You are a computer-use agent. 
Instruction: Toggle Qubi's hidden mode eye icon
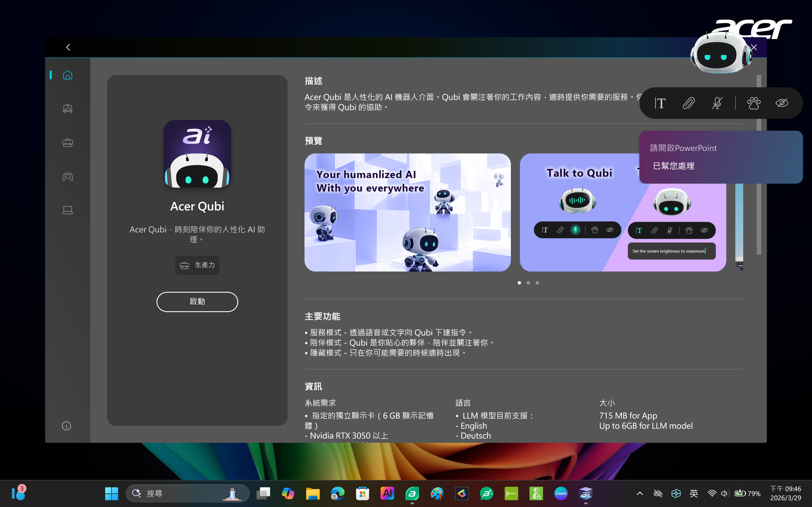(782, 103)
